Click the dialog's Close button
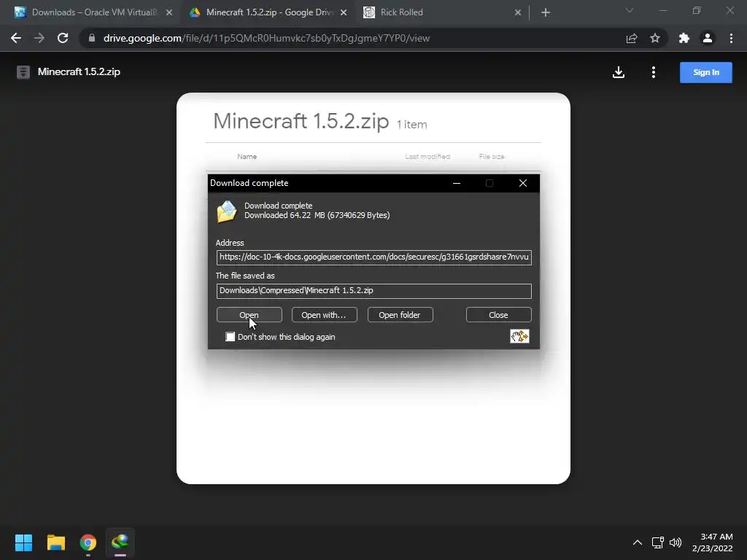The image size is (747, 560). (x=499, y=315)
